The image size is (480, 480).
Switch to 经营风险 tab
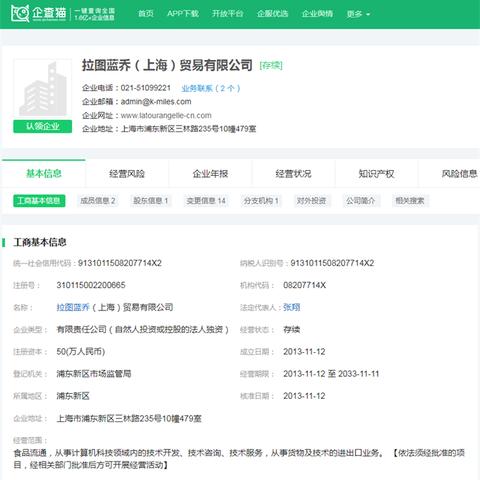[x=127, y=173]
